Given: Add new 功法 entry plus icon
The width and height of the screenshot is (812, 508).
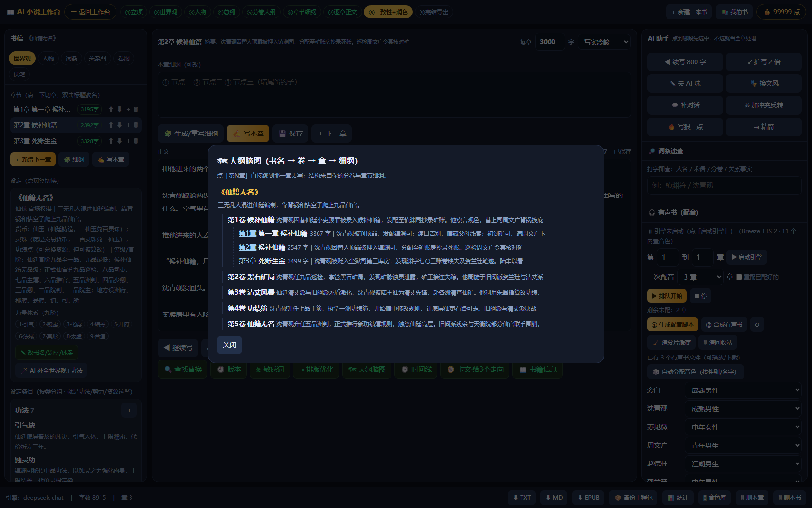Looking at the screenshot, I should point(129,410).
